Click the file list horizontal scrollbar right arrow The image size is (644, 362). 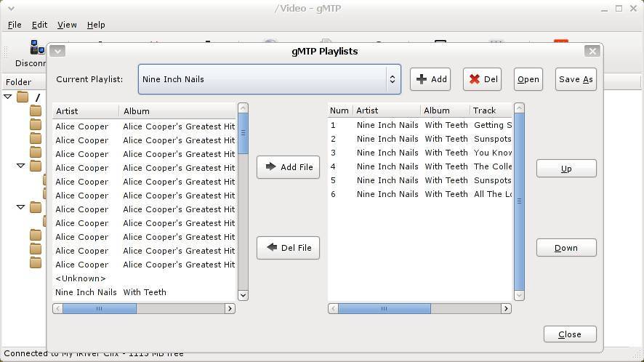pyautogui.click(x=230, y=309)
